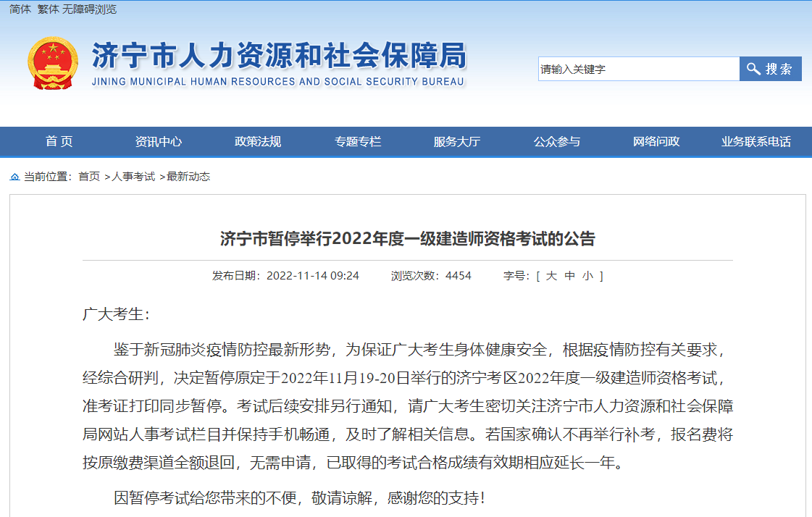Open the 公众参与 navigation item

tap(556, 142)
